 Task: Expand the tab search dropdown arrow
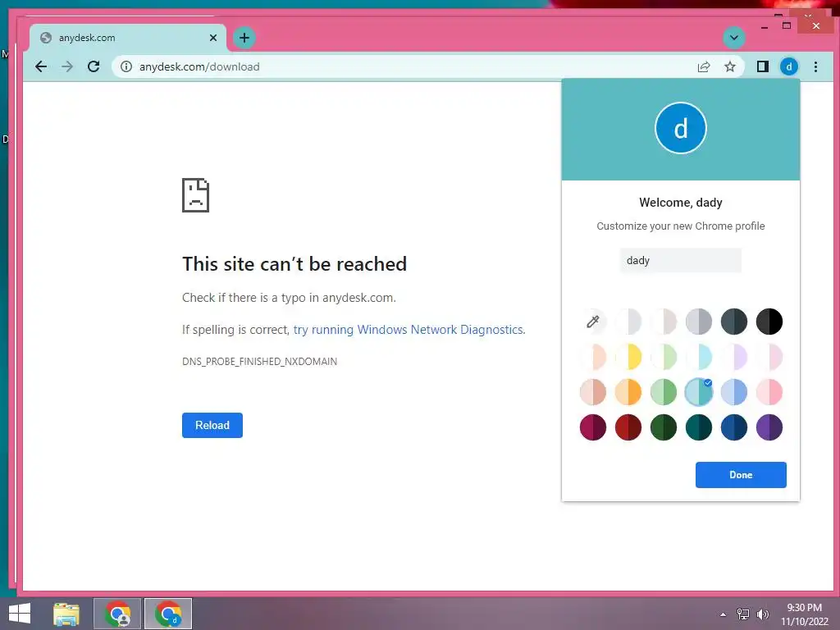pyautogui.click(x=734, y=38)
